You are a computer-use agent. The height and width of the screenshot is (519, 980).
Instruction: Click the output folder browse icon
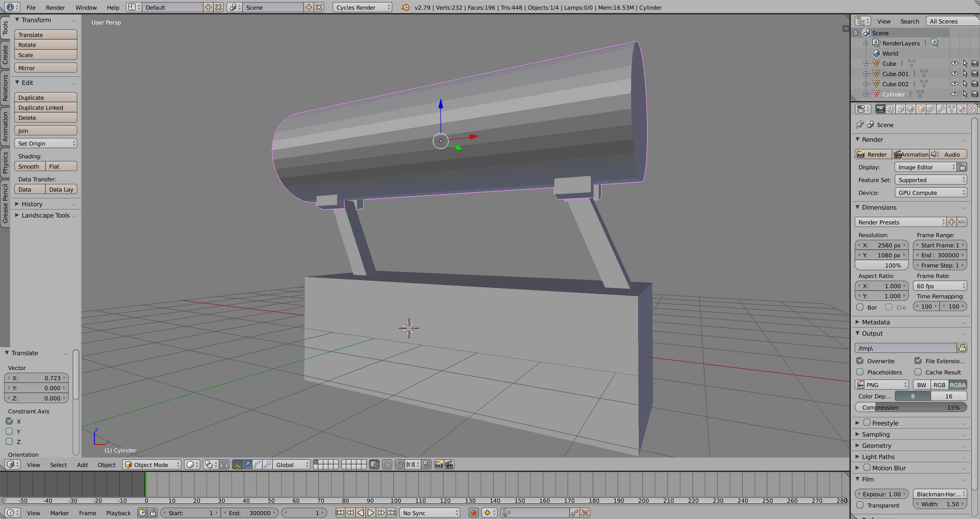[x=962, y=348]
